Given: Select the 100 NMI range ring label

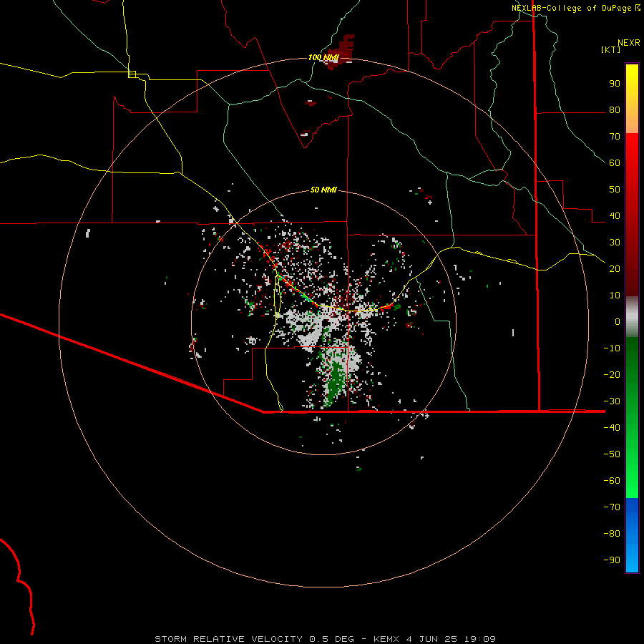Looking at the screenshot, I should (x=323, y=57).
